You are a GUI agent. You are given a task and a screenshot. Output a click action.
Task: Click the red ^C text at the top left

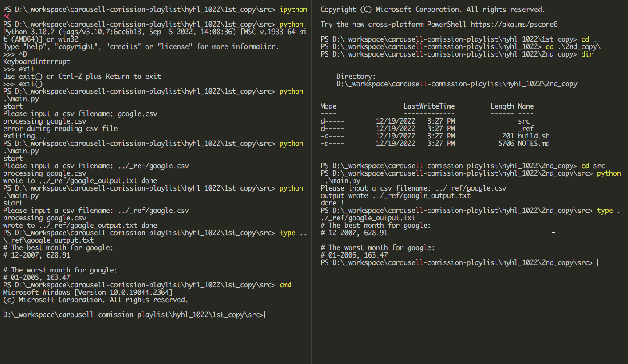click(7, 17)
